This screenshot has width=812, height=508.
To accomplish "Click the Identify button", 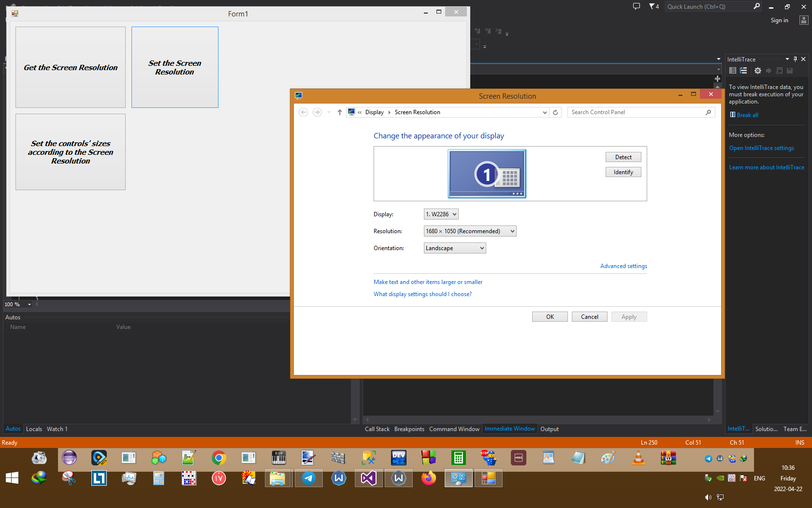I will (x=623, y=172).
